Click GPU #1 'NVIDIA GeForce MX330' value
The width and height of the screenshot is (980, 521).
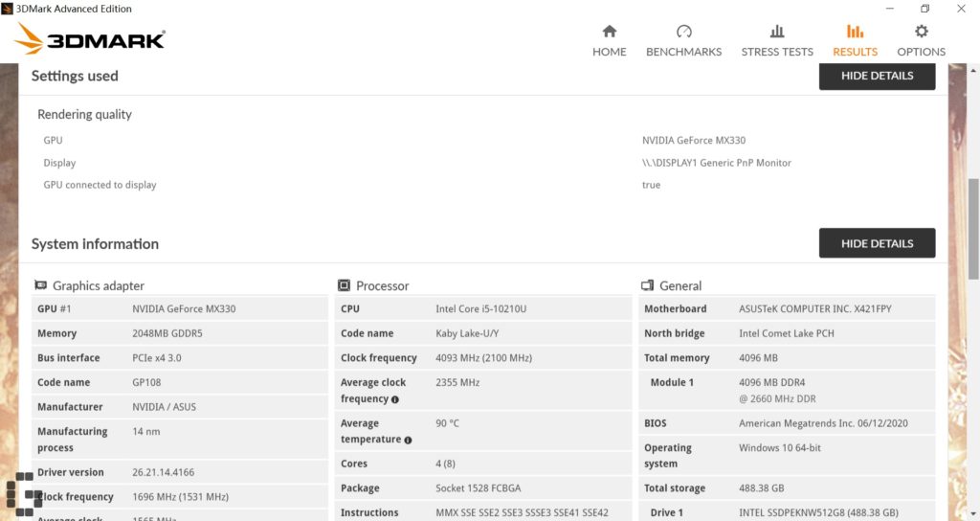(x=184, y=308)
